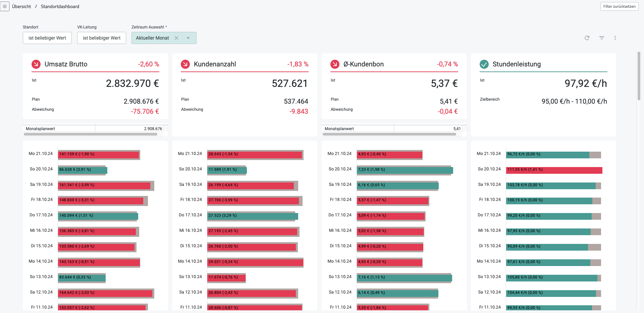Viewport: 644px width, 313px height.
Task: Click the Umsatz Brutto -2,60 % percentage
Action: 149,64
